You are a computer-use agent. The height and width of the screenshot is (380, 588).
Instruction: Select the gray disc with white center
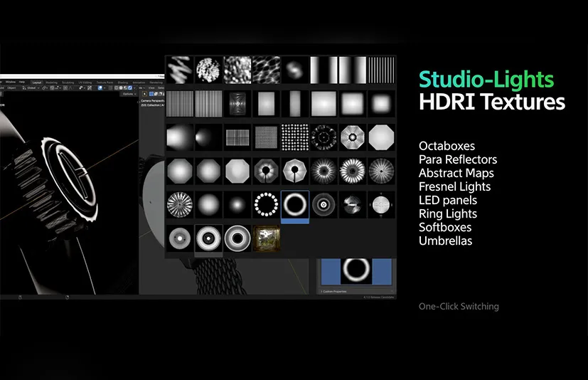tap(180, 238)
